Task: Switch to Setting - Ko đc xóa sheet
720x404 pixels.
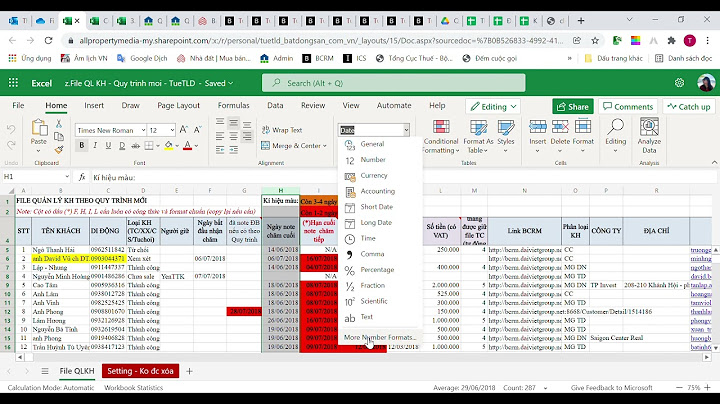Action: (140, 371)
